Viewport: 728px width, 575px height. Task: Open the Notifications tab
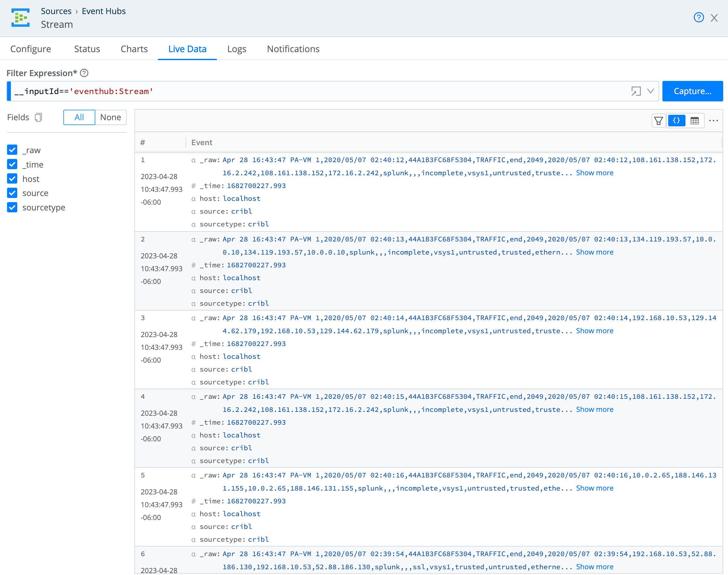(293, 49)
